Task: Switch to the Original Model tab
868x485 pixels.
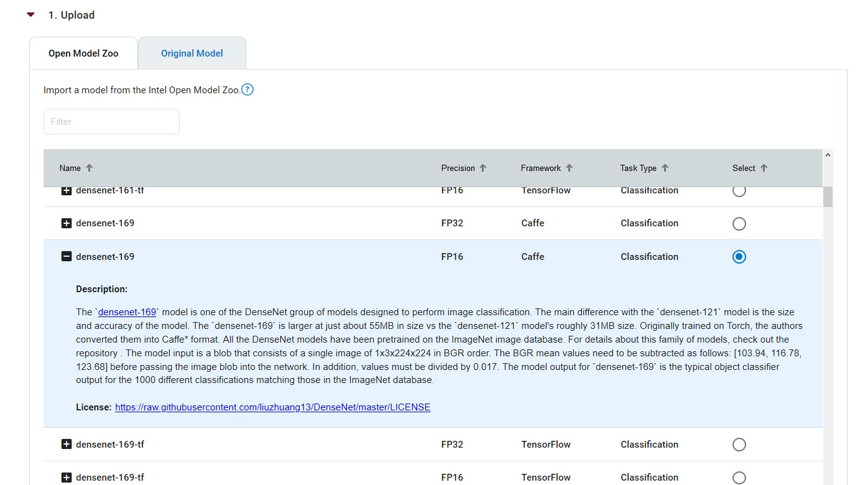Action: (x=192, y=53)
